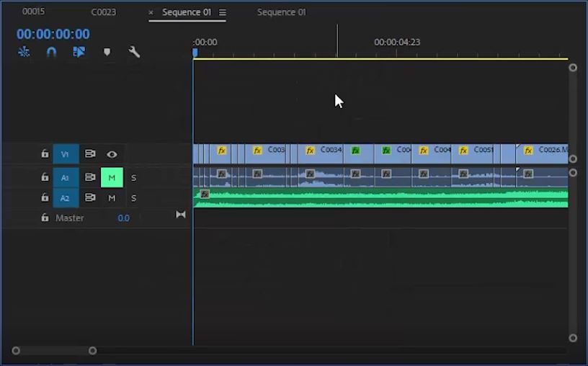Click the fx badge on C0026 clip
588x366 pixels.
point(528,151)
